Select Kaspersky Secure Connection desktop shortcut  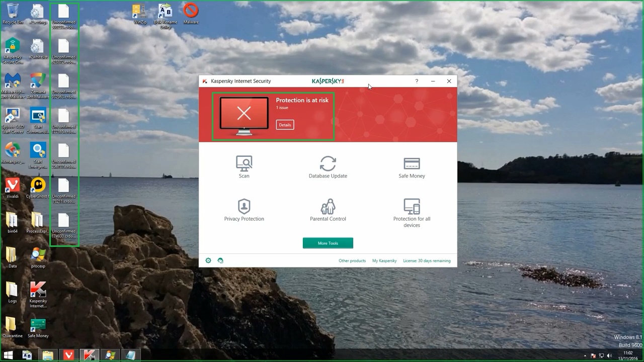tap(13, 51)
